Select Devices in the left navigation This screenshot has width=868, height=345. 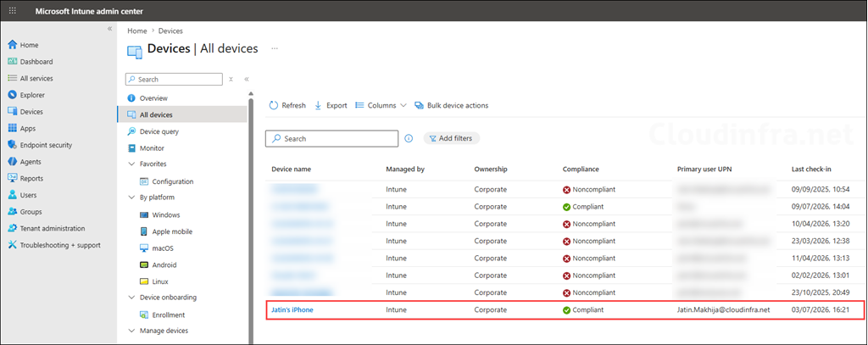tap(31, 111)
